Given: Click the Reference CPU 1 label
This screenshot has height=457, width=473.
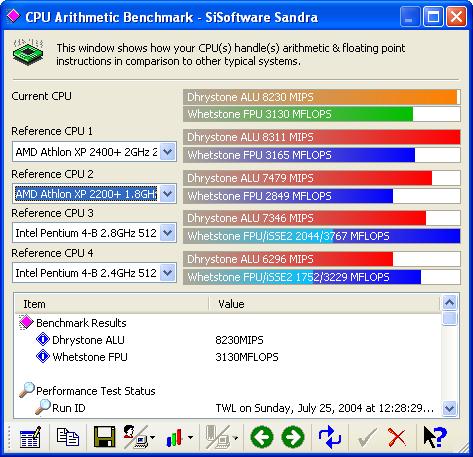Looking at the screenshot, I should click(x=52, y=131).
